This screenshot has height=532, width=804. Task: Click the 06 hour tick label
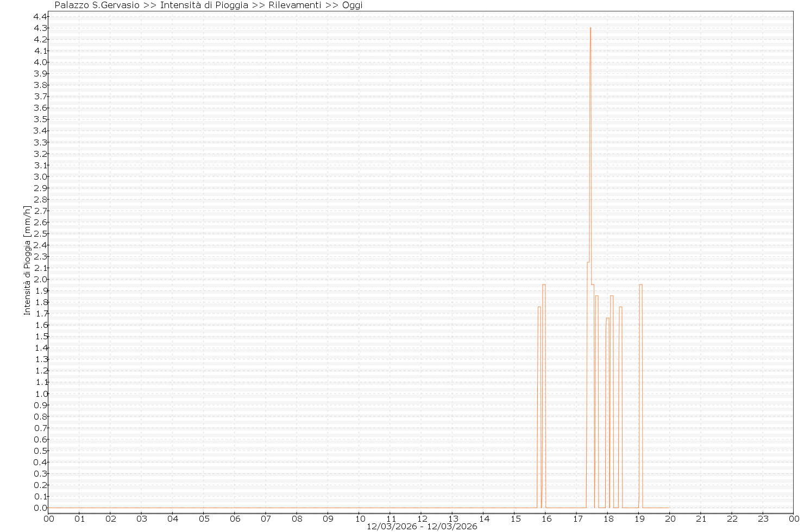pyautogui.click(x=235, y=518)
